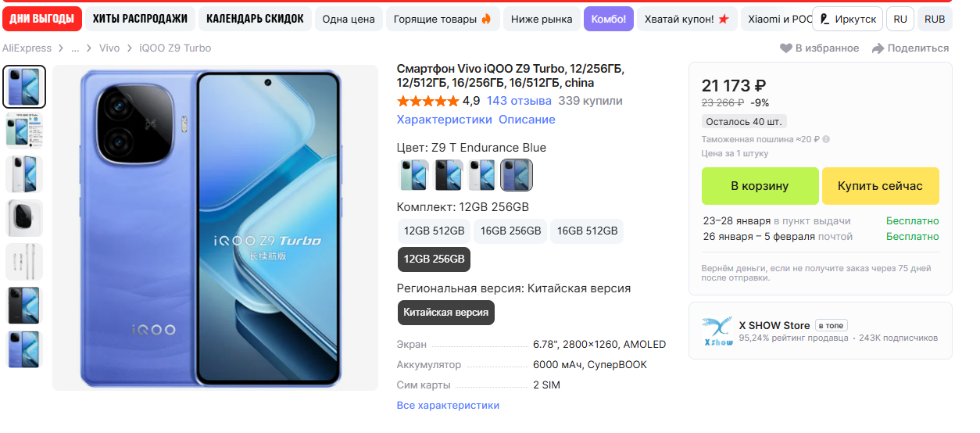Click the fire icon on Горящие товары
Image resolution: width=980 pixels, height=433 pixels.
point(486,19)
